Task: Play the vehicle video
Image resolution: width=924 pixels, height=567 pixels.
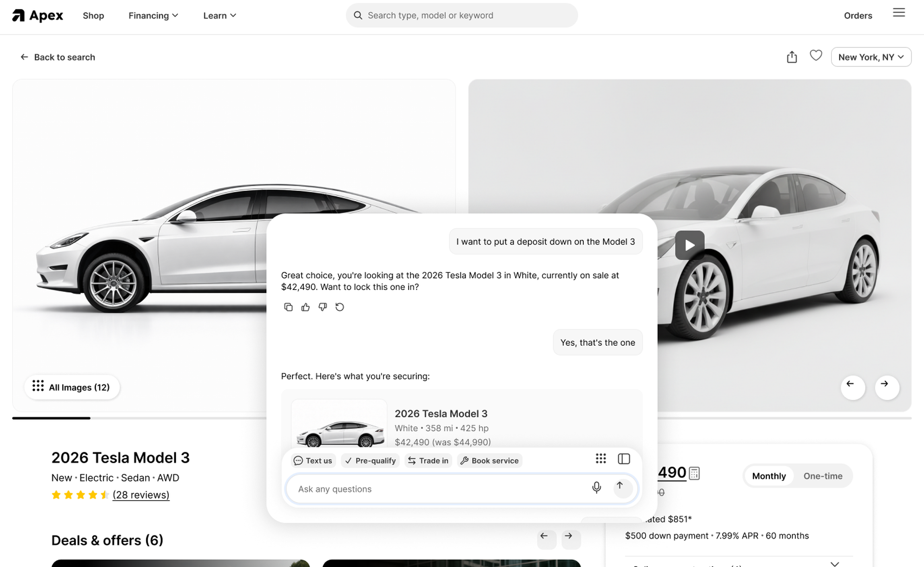Action: 690,245
